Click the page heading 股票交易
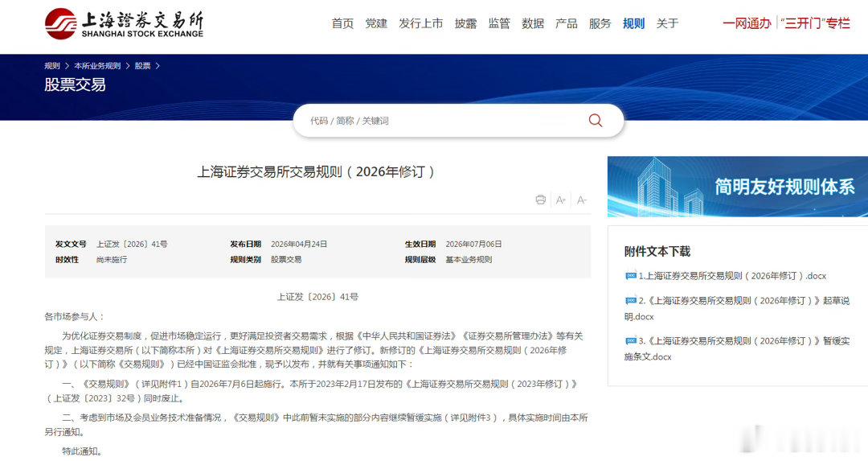Viewport: 868px width, 461px height. [x=75, y=84]
